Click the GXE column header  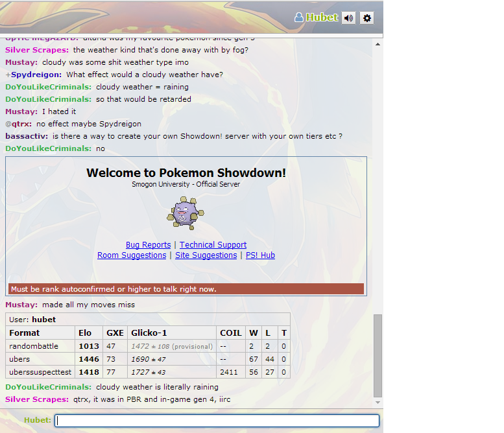pyautogui.click(x=115, y=333)
